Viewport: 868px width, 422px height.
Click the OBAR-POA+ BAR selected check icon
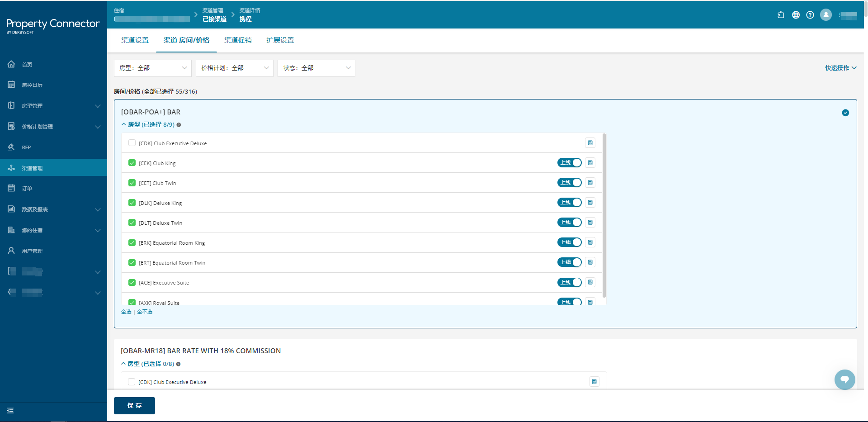(845, 113)
